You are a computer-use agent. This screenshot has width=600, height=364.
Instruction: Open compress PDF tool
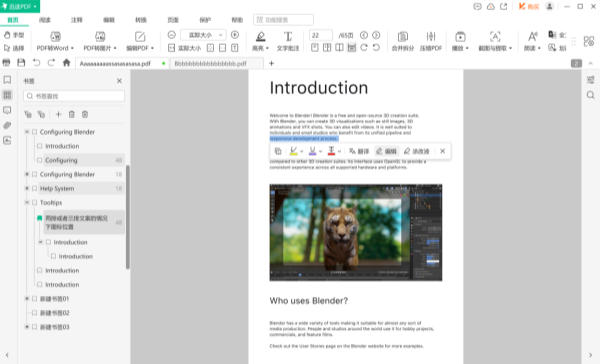click(431, 41)
